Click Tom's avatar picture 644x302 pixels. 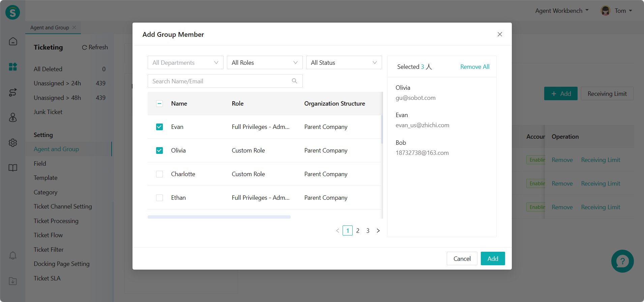tap(606, 10)
